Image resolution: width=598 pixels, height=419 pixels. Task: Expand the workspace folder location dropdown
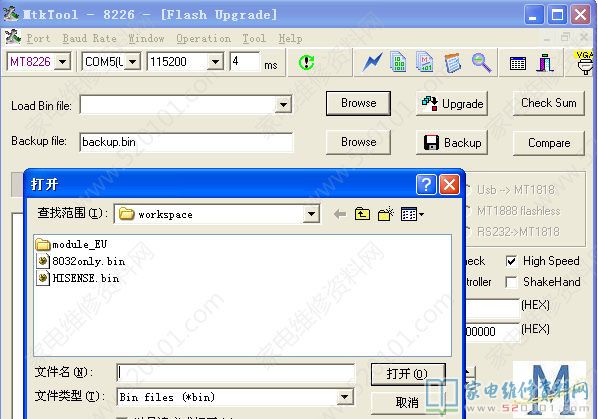311,214
